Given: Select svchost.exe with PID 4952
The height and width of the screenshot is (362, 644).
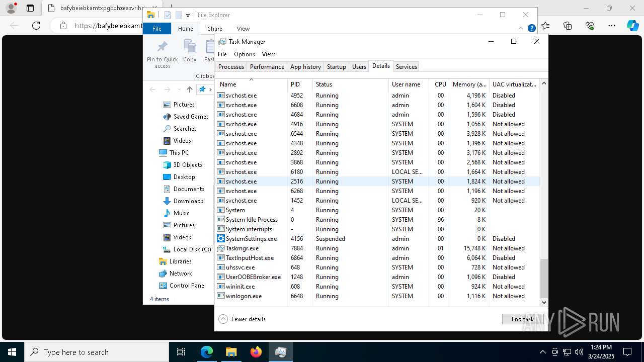Looking at the screenshot, I should (x=378, y=96).
